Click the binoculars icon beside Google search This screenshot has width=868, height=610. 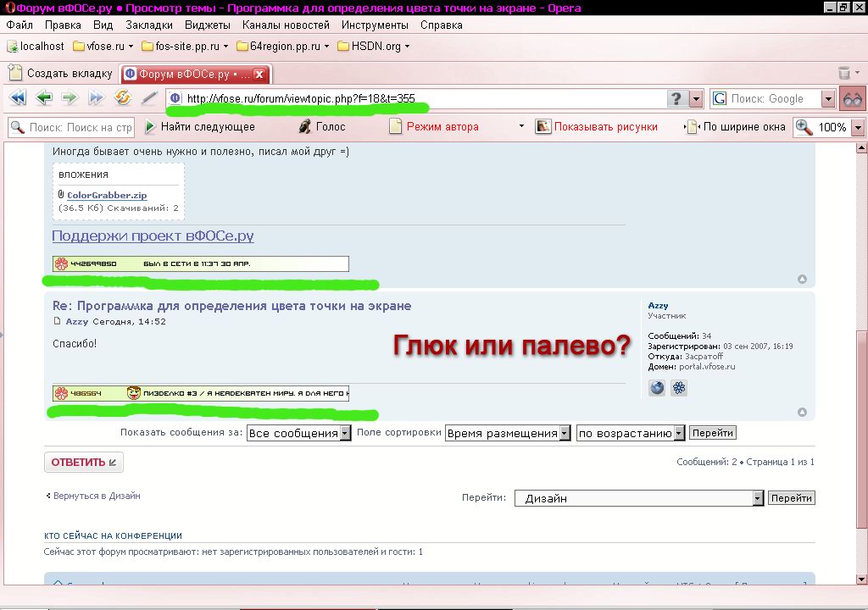852,99
